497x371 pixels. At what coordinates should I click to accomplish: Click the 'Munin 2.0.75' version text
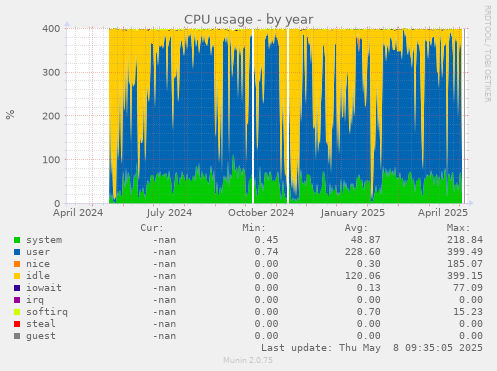coord(248,360)
